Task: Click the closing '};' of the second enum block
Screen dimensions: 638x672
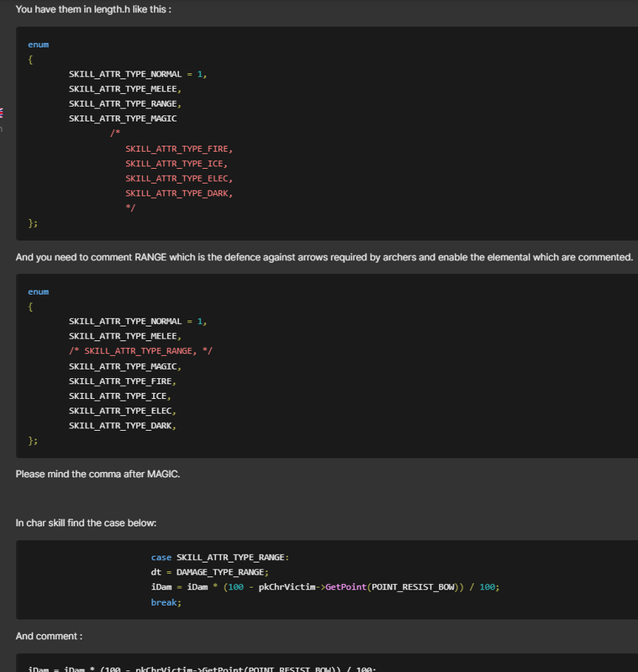Action: click(x=33, y=440)
